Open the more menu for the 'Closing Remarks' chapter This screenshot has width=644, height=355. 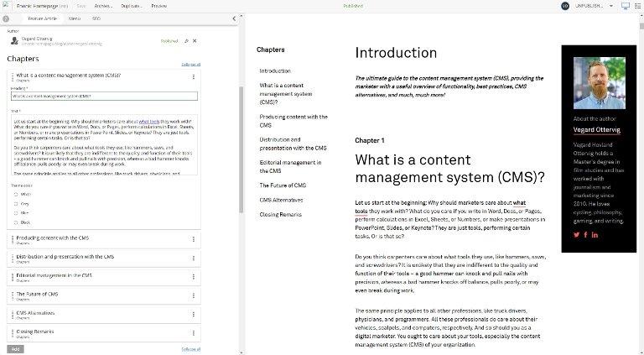pyautogui.click(x=194, y=333)
